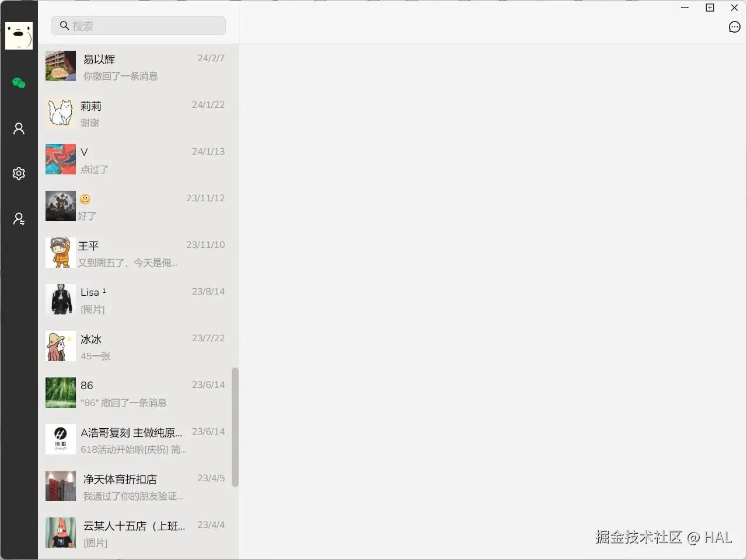Select the 净天体育折扣店 conversation

click(137, 486)
